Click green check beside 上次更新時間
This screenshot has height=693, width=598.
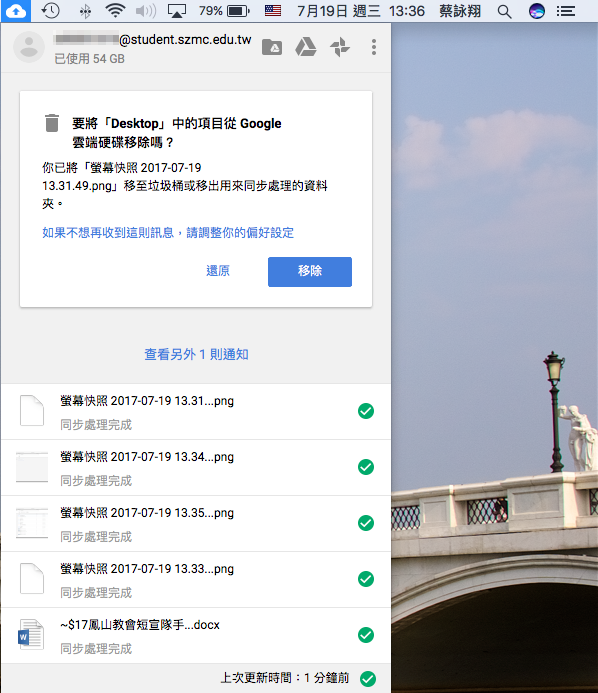[368, 678]
